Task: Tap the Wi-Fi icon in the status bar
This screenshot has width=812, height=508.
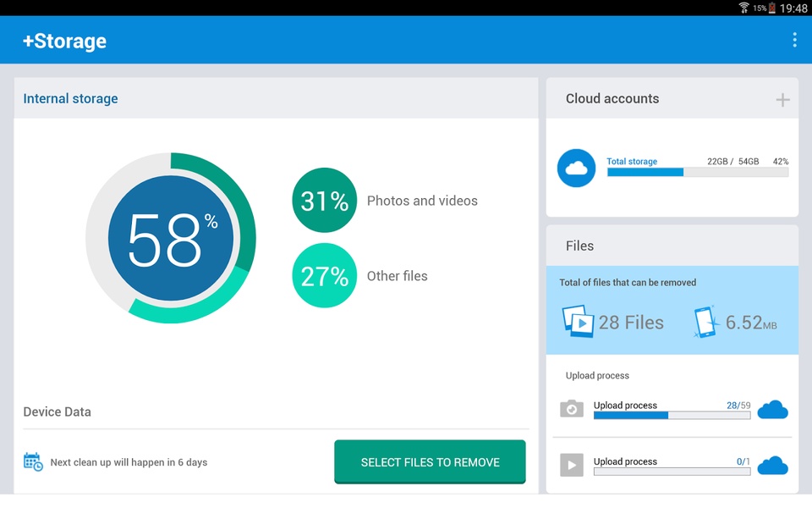Action: [x=743, y=8]
